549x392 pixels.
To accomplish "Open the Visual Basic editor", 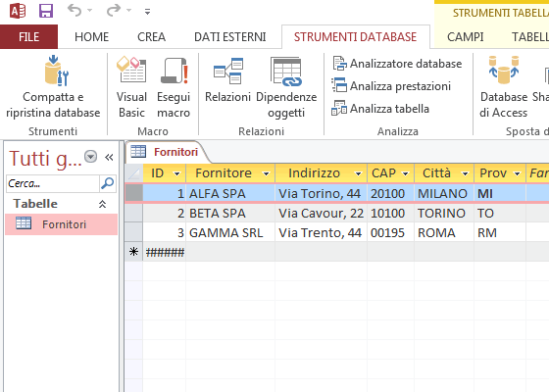I will pos(131,87).
